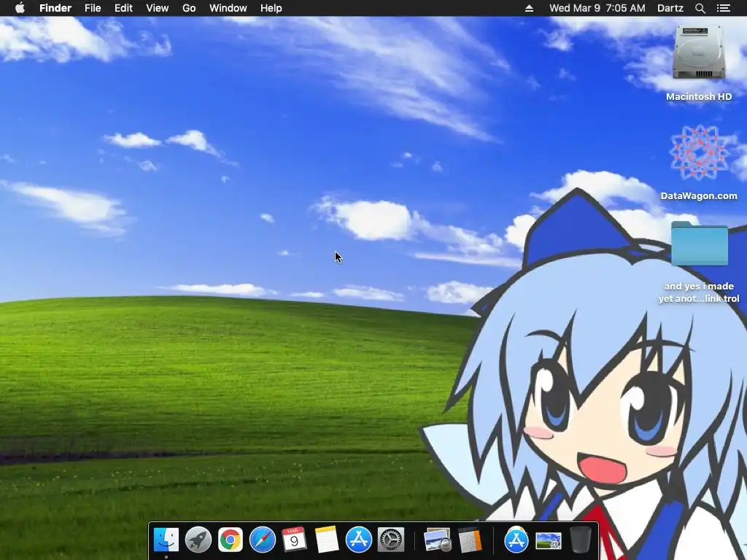Select the DataWagon.com desktop icon
Viewport: 747px width, 560px height.
(699, 153)
